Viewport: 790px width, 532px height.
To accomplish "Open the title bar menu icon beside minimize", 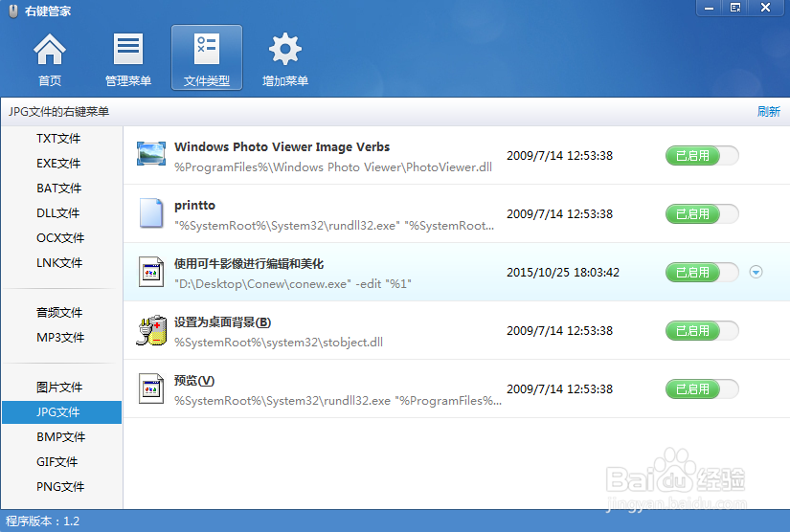I will 735,8.
